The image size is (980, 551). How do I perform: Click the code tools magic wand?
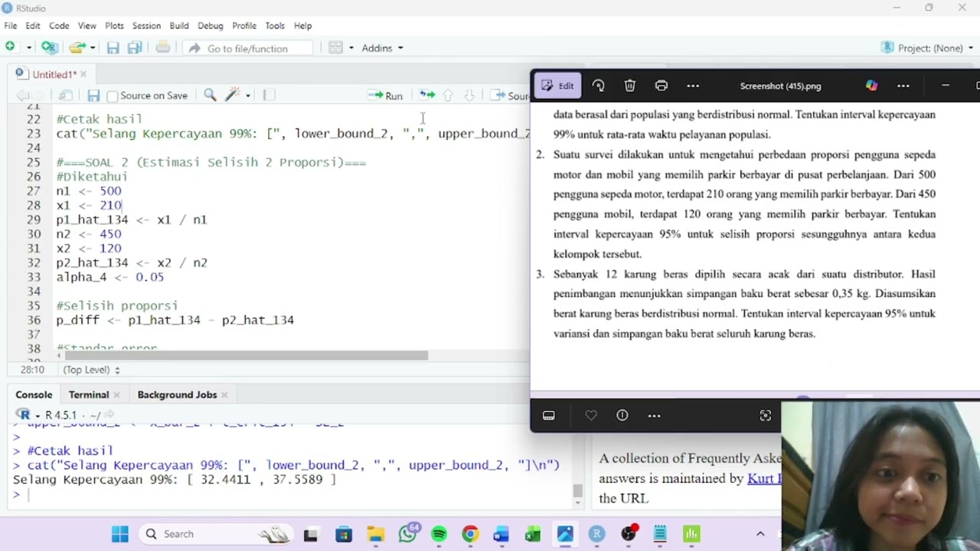[x=233, y=95]
